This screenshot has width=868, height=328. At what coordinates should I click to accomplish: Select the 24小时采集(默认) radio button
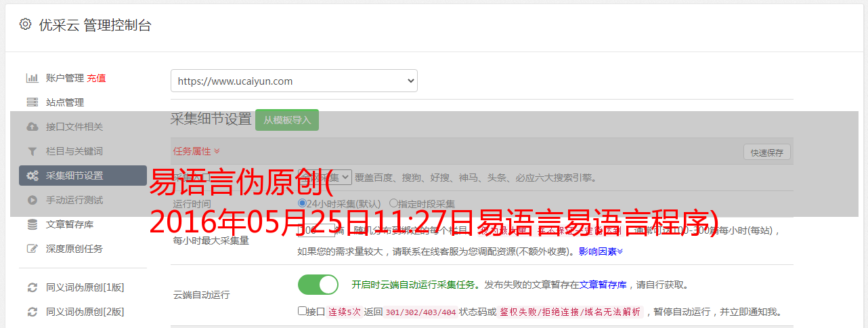(302, 203)
